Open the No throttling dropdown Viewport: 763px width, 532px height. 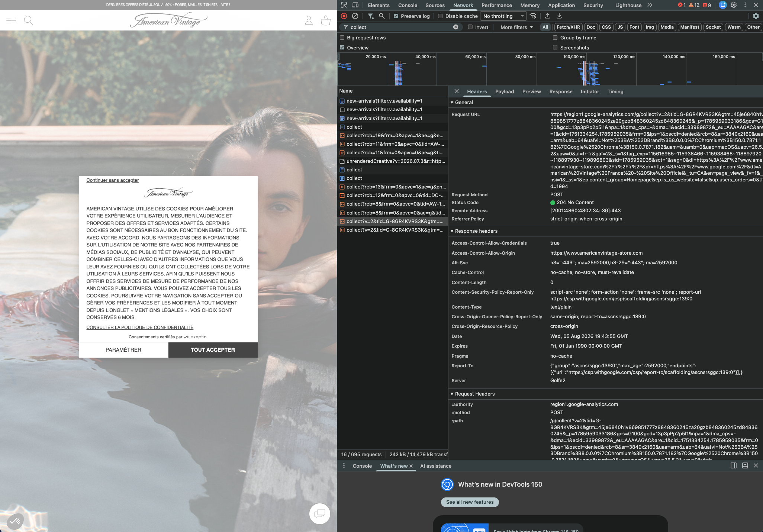pyautogui.click(x=503, y=16)
